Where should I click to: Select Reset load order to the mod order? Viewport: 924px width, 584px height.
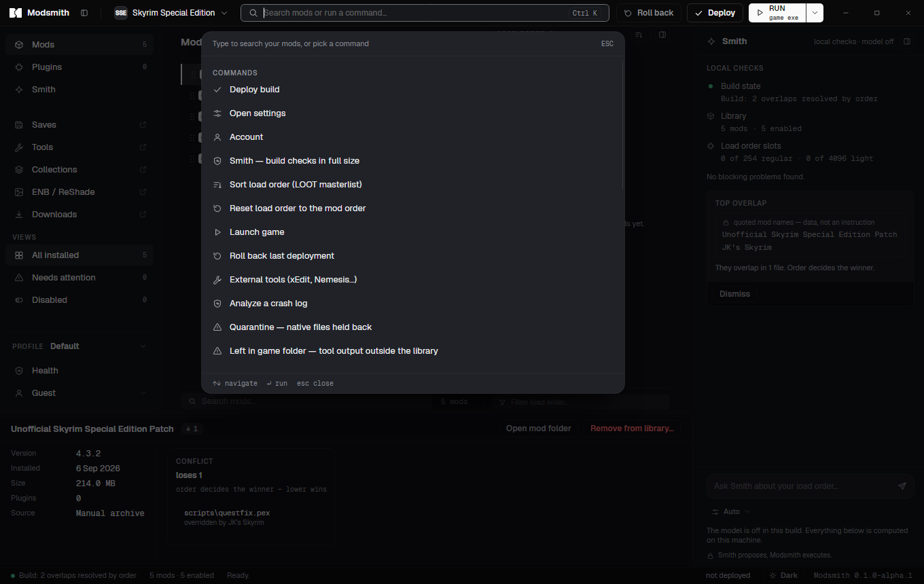click(412, 208)
